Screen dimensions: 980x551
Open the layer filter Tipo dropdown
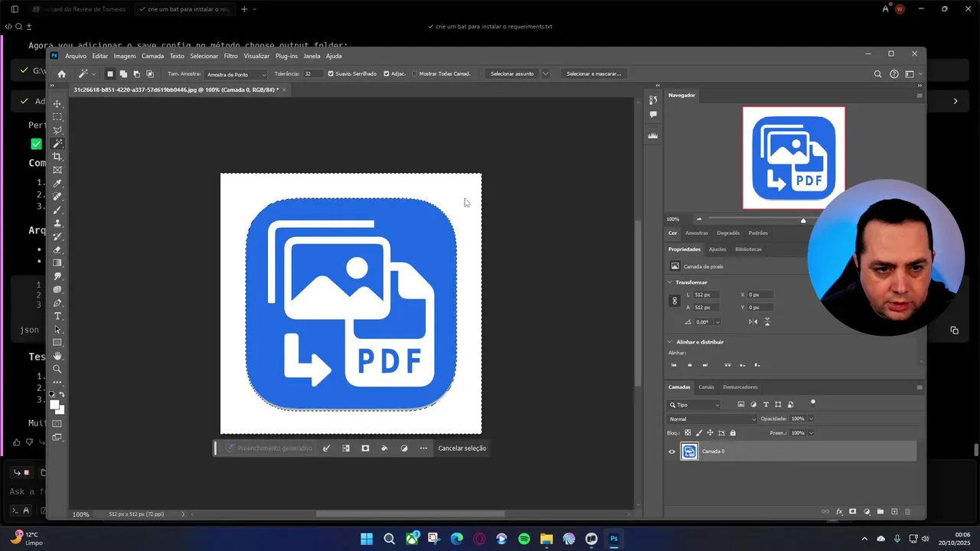[694, 405]
